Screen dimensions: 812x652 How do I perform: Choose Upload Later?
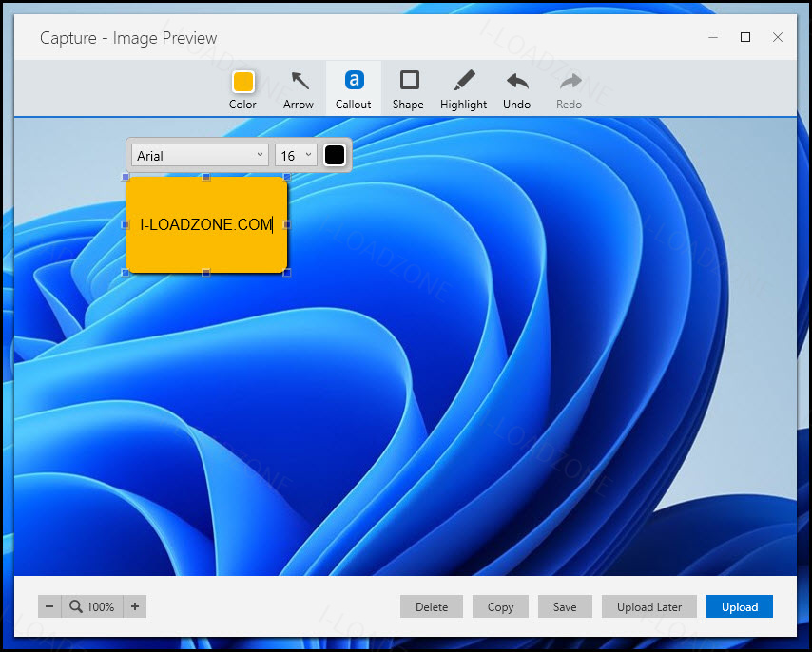tap(648, 606)
